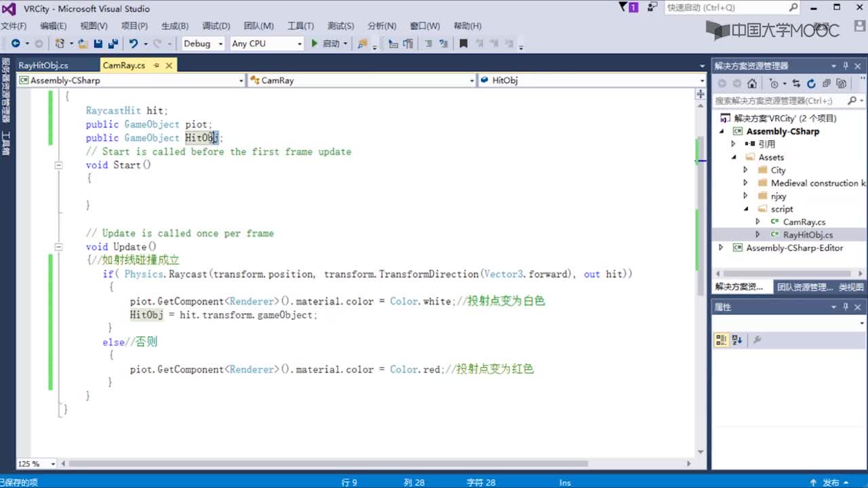This screenshot has height=488, width=868.
Task: Collapse the Update() method in code editor
Action: coord(58,247)
